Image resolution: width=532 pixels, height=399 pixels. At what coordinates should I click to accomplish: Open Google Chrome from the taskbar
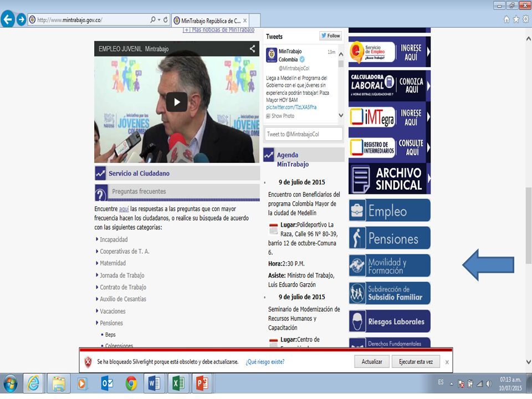(x=131, y=383)
